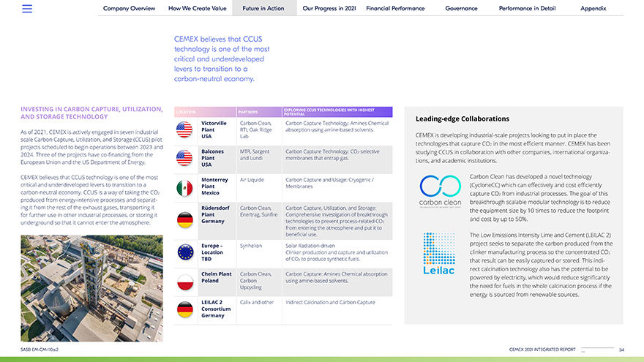Jump to the Appendix tab

click(x=593, y=9)
